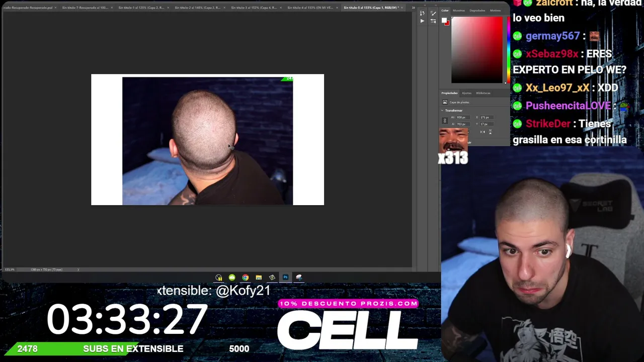Close the Sin título-1 document tab
This screenshot has height=362, width=644.
(x=168, y=8)
